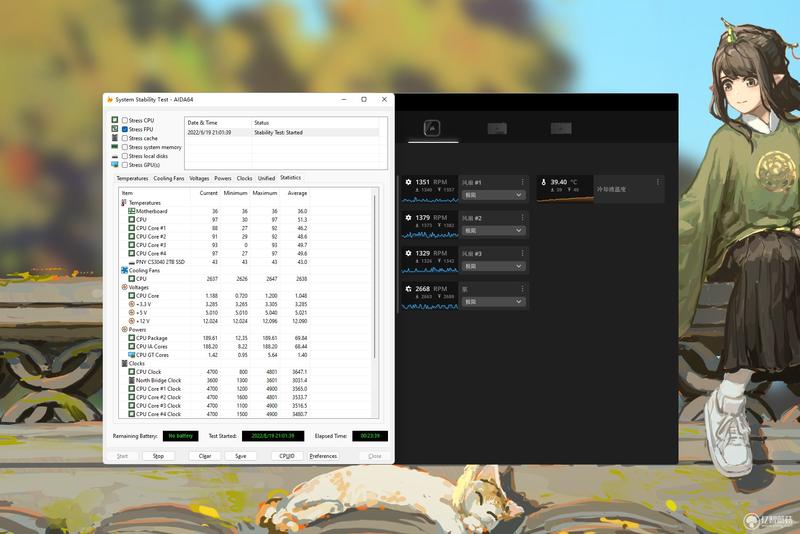The image size is (800, 534).
Task: Click the thermometer icon next to 39.40 °C
Action: click(543, 182)
